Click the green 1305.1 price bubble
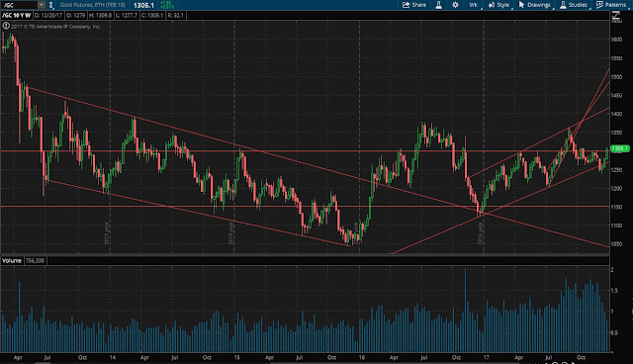This screenshot has width=633, height=364. click(x=620, y=148)
